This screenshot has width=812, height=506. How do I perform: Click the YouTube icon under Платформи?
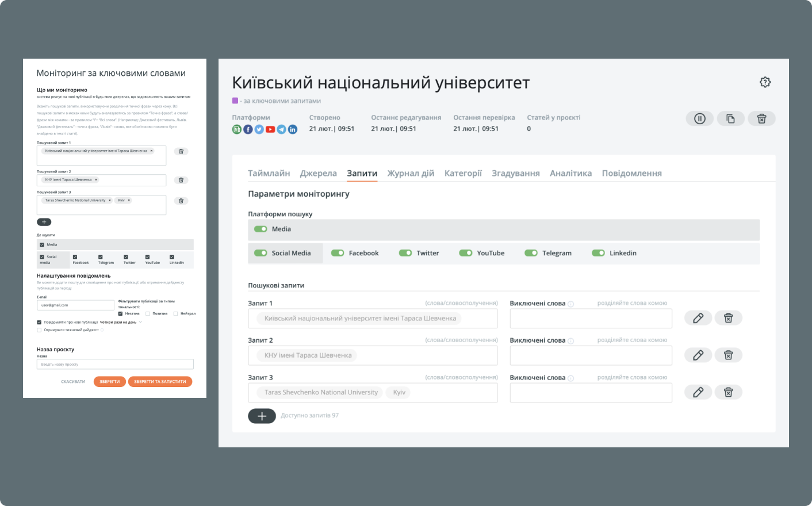tap(270, 129)
